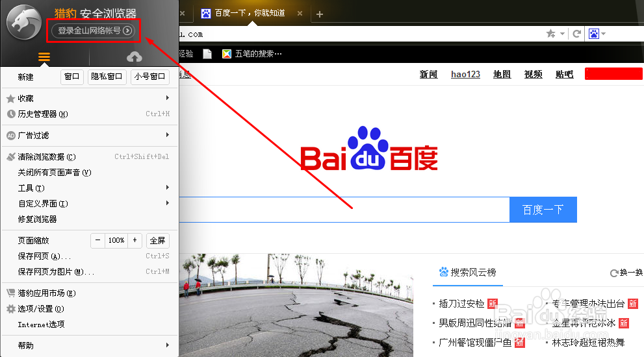644x357 pixels.
Task: Click inside the Baidu search input
Action: [x=344, y=210]
